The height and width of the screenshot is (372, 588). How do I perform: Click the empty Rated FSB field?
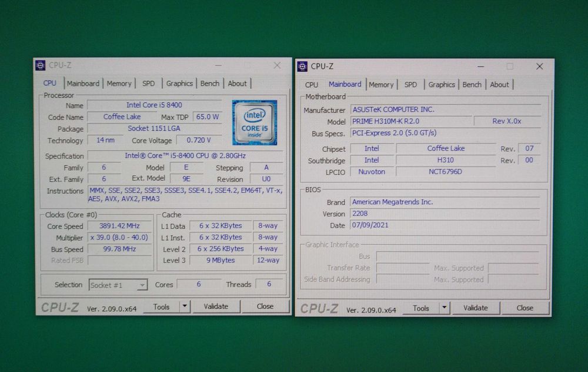[x=119, y=260]
